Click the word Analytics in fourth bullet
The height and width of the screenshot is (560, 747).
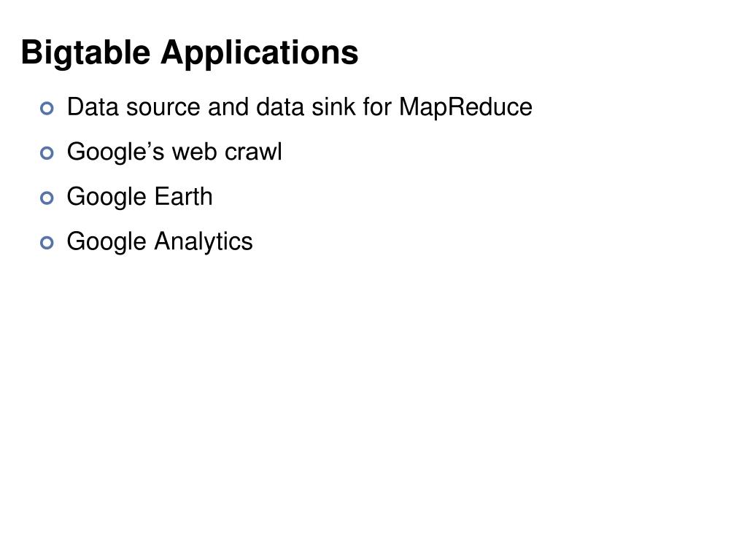tap(203, 242)
